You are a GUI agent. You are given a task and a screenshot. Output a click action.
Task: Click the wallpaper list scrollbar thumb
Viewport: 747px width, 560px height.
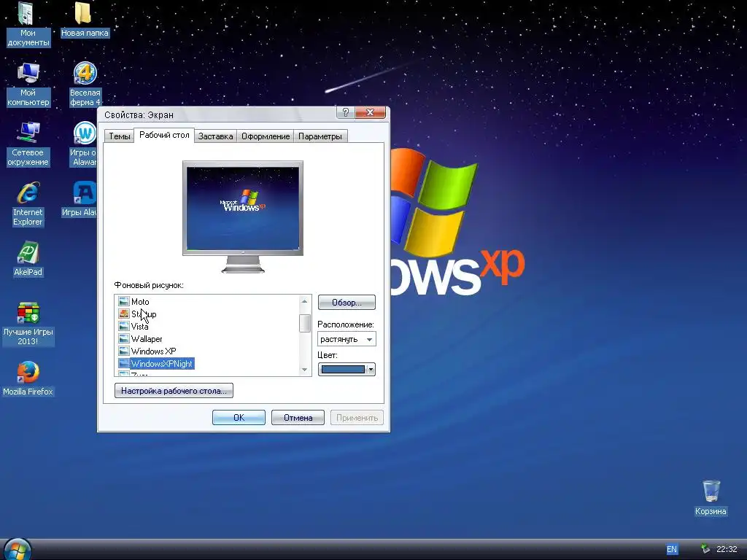point(305,323)
